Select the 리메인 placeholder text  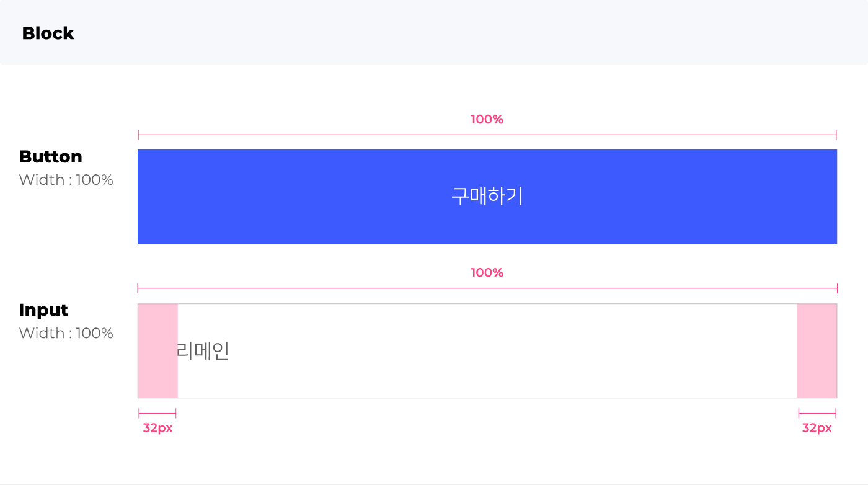pos(203,352)
